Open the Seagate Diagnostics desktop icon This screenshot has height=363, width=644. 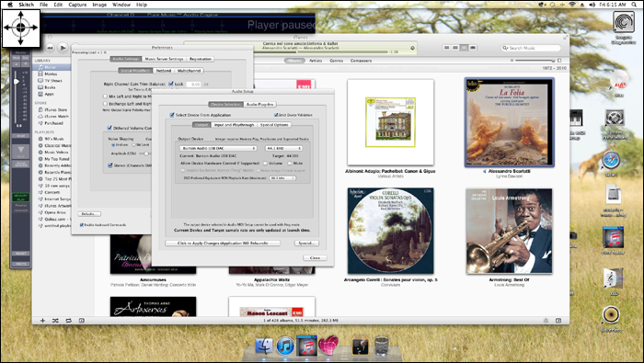coord(624,22)
